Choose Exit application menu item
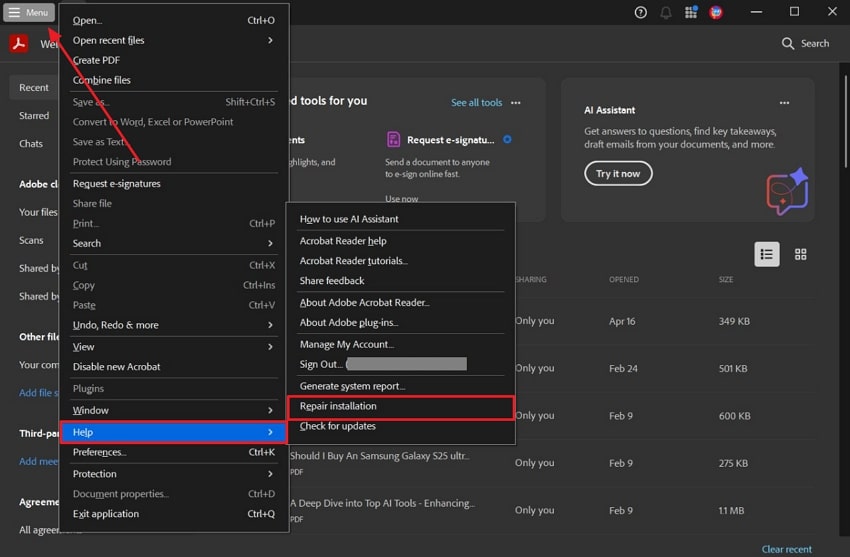Image resolution: width=850 pixels, height=557 pixels. point(173,514)
